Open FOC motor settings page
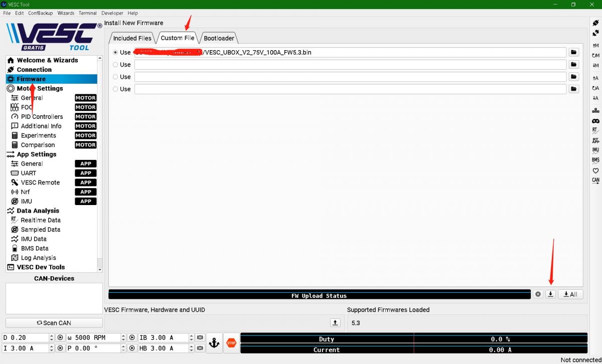This screenshot has height=364, width=602. 27,107
